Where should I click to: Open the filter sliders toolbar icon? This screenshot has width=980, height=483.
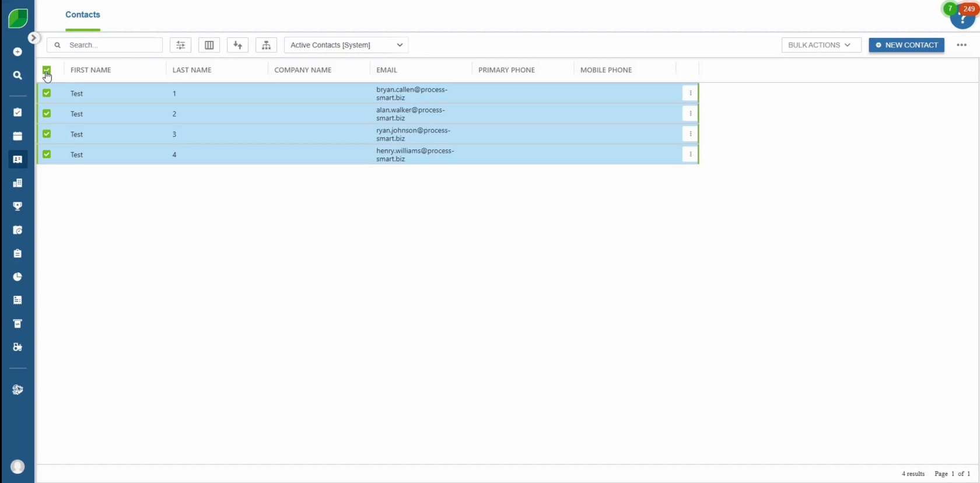click(x=181, y=45)
